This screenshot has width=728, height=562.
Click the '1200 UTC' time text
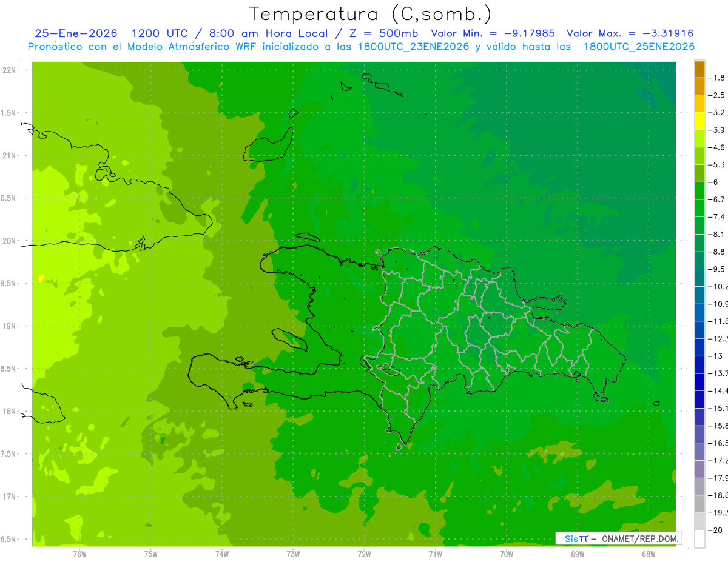pyautogui.click(x=161, y=33)
